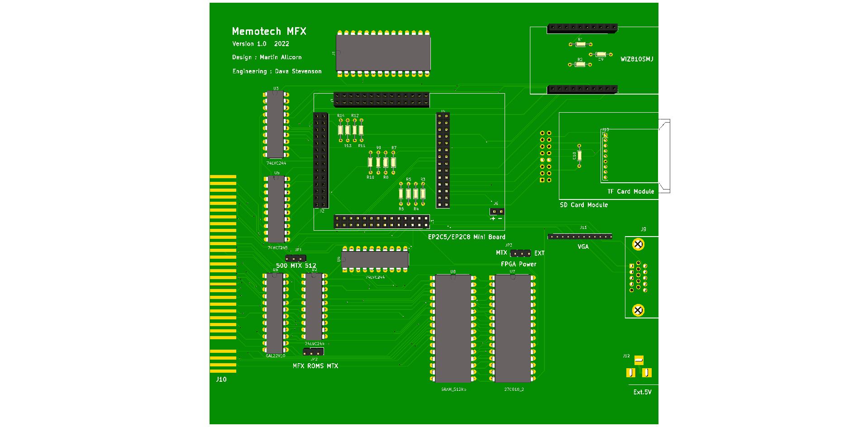Select the FPGA board bottom dual-row header
This screenshot has width=868, height=427.
pos(382,222)
